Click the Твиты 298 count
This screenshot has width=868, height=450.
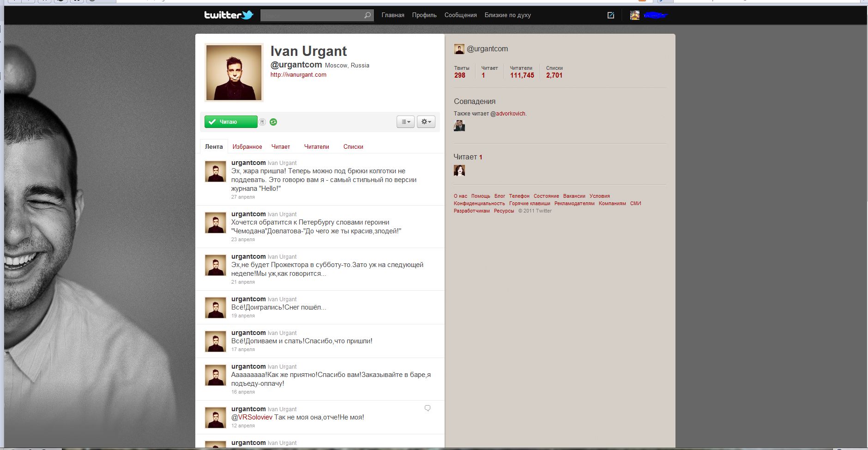(x=461, y=72)
